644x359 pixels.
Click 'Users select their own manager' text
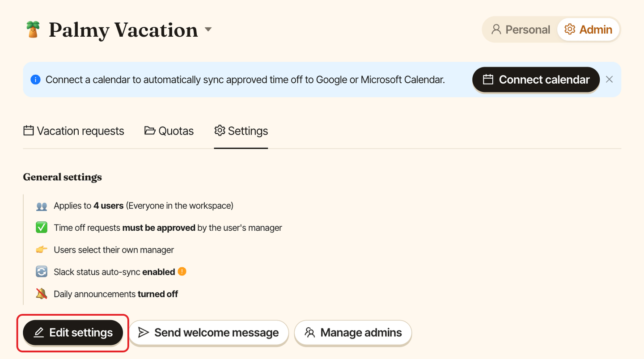coord(114,249)
